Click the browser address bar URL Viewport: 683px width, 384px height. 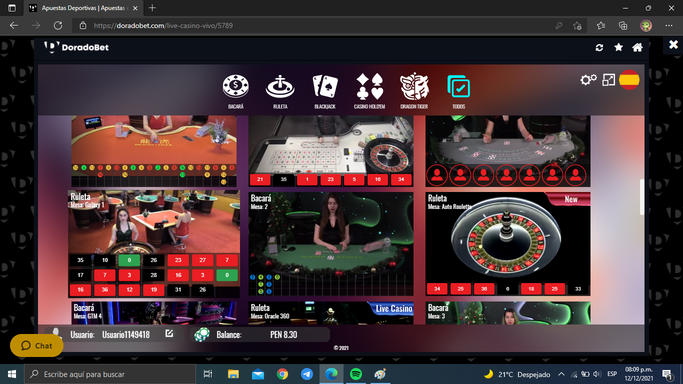[x=163, y=26]
